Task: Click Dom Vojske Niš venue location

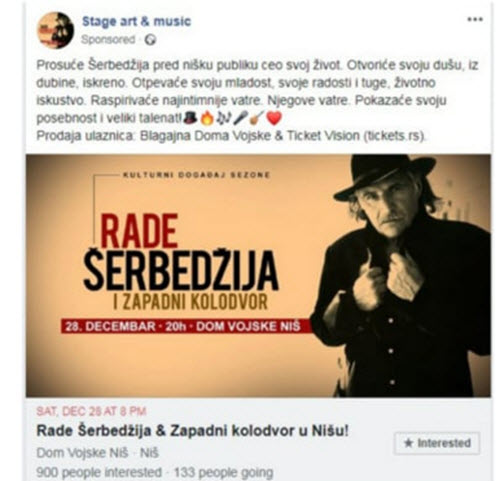Action: point(82,453)
